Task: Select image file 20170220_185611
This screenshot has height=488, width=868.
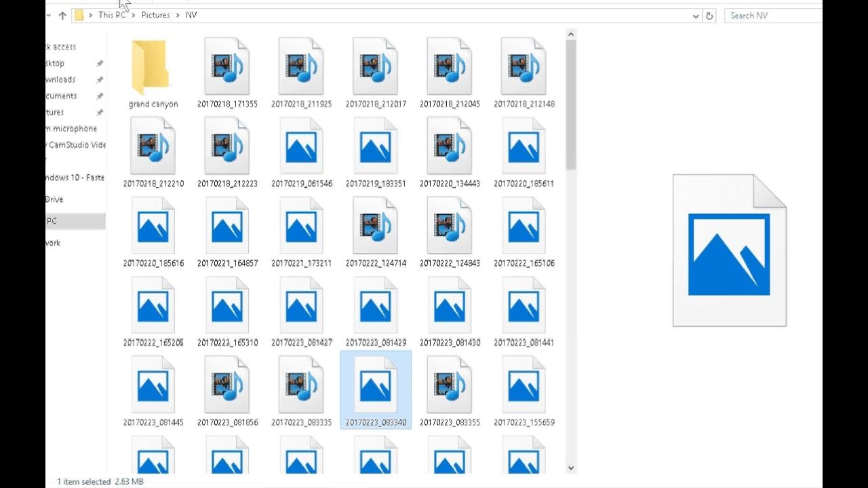Action: point(524,152)
